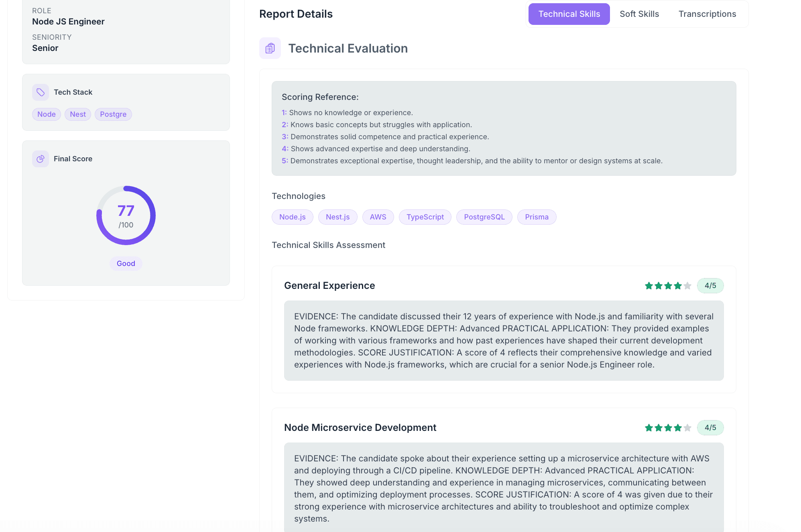
Task: Select the Prisma technology tag
Action: coord(537,217)
